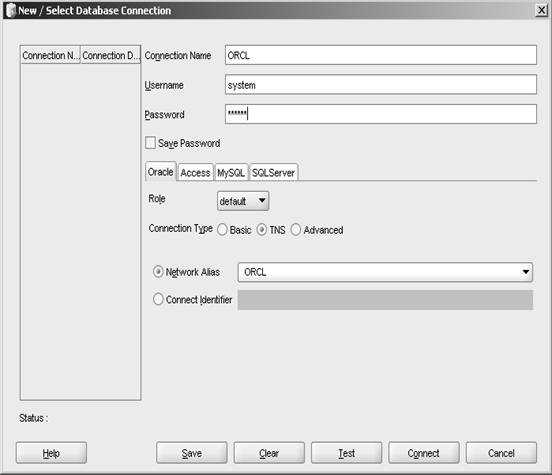The width and height of the screenshot is (552, 475).
Task: Switch to the SQLServer tab
Action: pyautogui.click(x=274, y=173)
